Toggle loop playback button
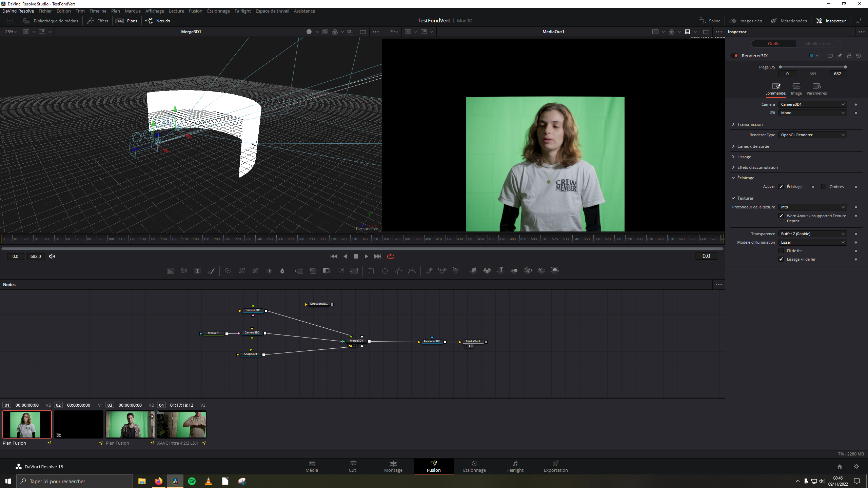 [x=391, y=256]
